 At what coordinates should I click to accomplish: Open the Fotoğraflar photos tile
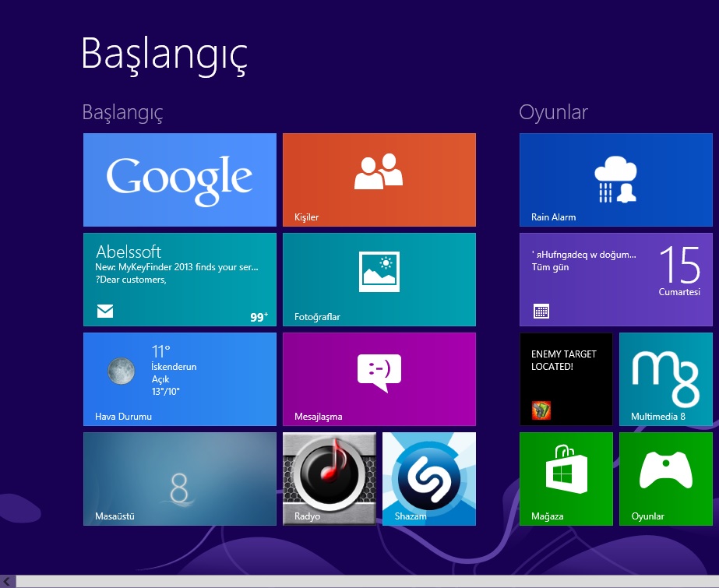click(x=379, y=280)
